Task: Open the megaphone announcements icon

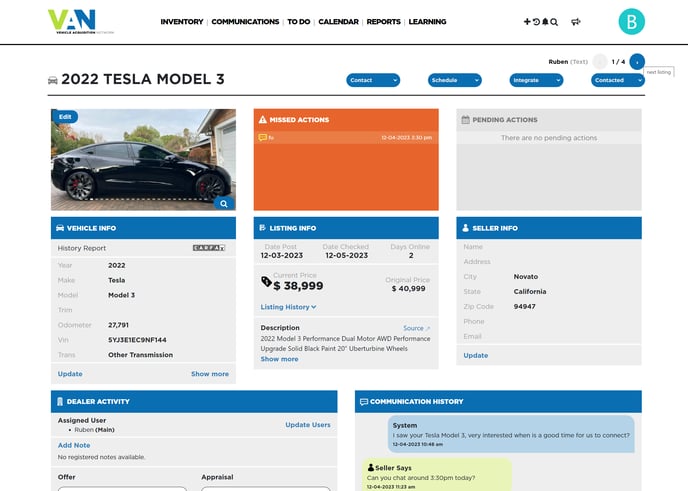Action: point(576,21)
